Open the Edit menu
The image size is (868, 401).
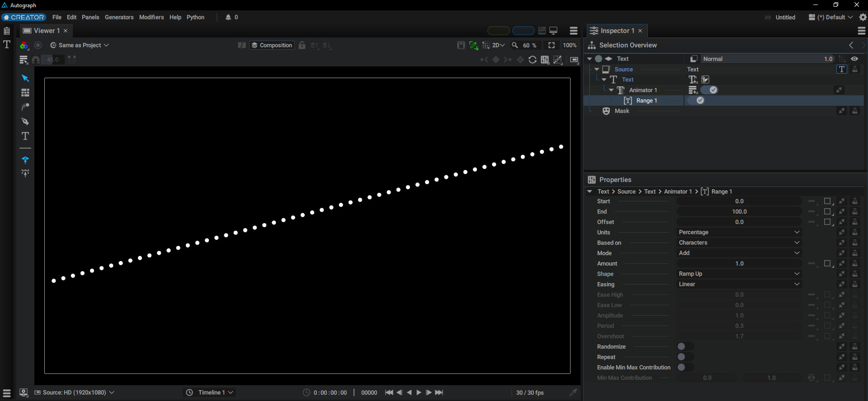pyautogui.click(x=72, y=17)
